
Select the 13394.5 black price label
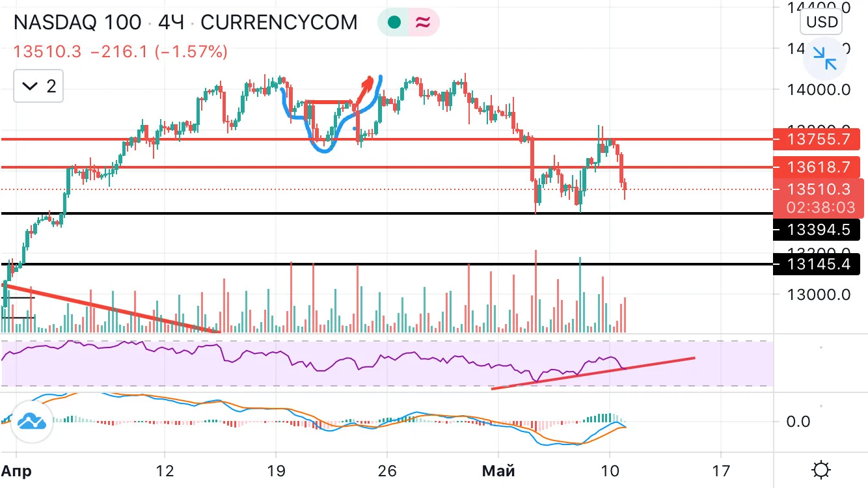(818, 230)
